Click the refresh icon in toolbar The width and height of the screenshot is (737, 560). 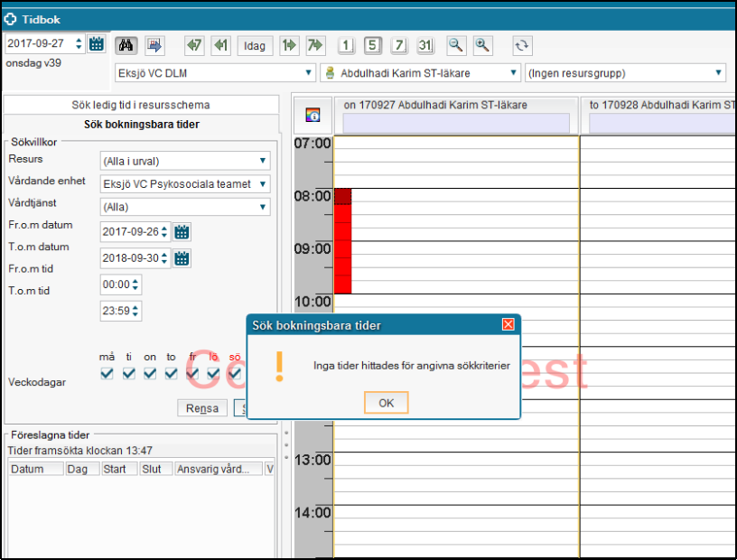coord(521,45)
